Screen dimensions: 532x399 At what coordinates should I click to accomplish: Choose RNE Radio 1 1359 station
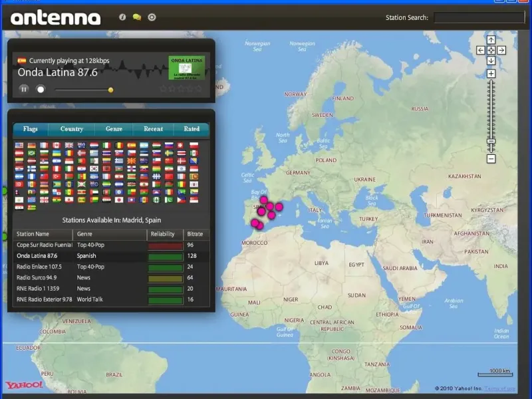tap(111, 289)
